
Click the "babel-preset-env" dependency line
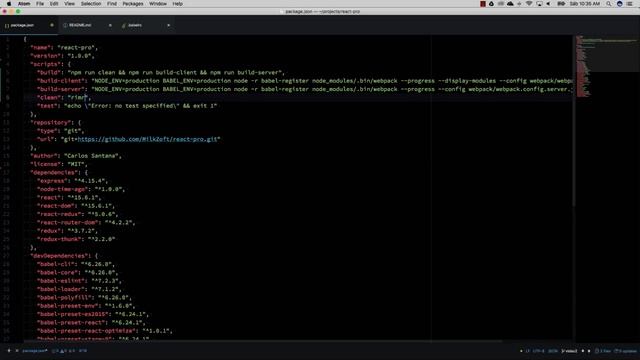click(86, 306)
